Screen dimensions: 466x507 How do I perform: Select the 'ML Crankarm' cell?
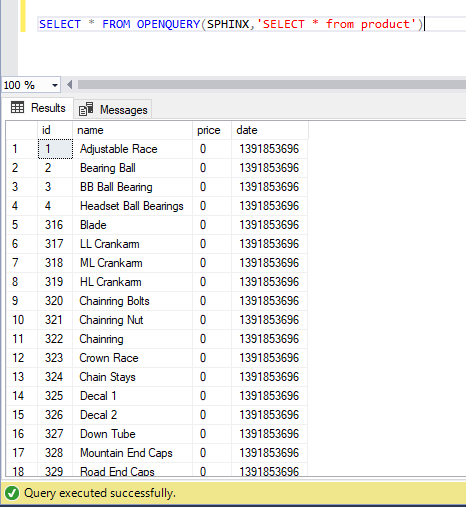132,263
